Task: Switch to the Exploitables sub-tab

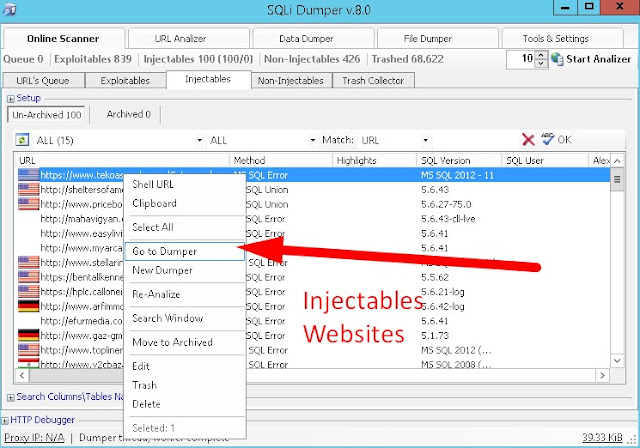Action: point(125,80)
